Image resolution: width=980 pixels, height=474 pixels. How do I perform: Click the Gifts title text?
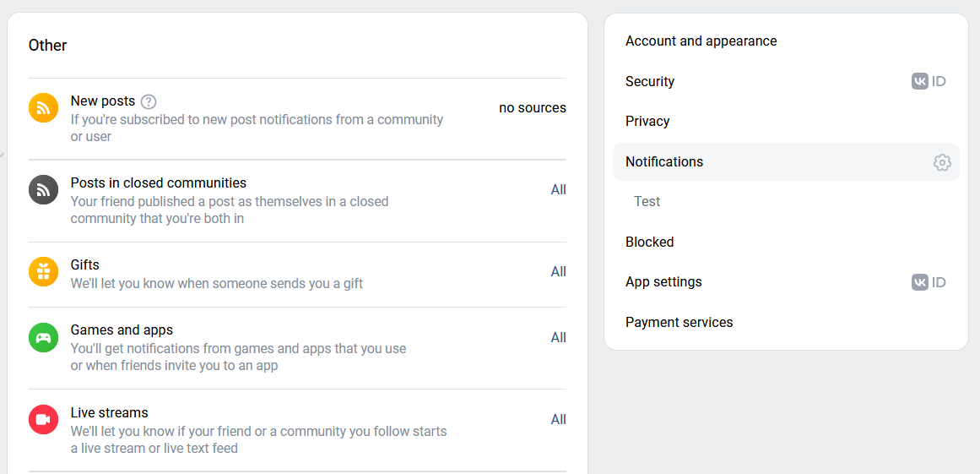pyautogui.click(x=85, y=264)
